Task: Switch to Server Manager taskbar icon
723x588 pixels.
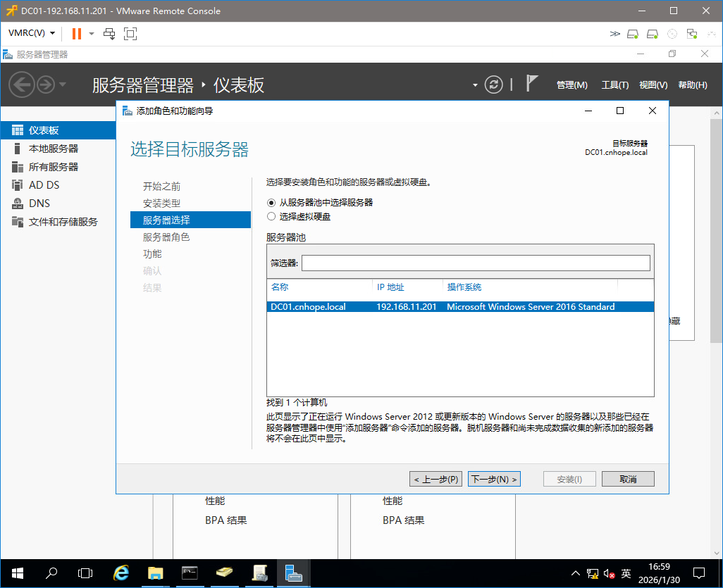Action: point(293,573)
